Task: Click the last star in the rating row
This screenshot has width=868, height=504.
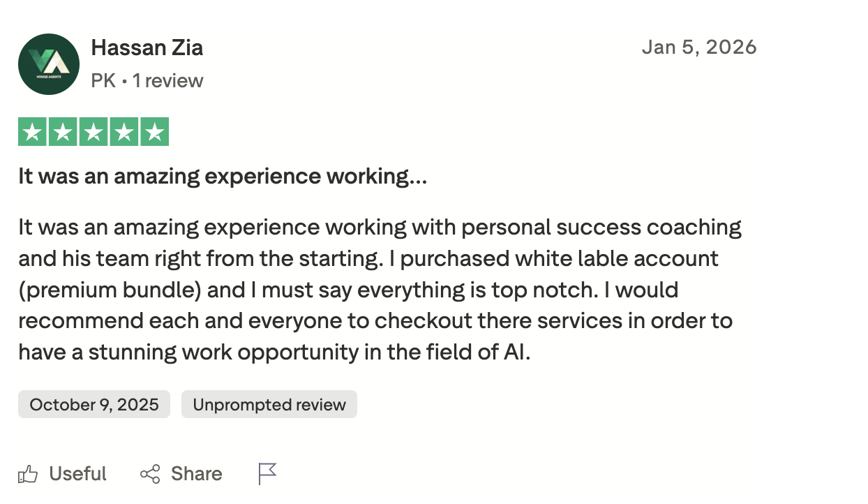Action: 155,131
